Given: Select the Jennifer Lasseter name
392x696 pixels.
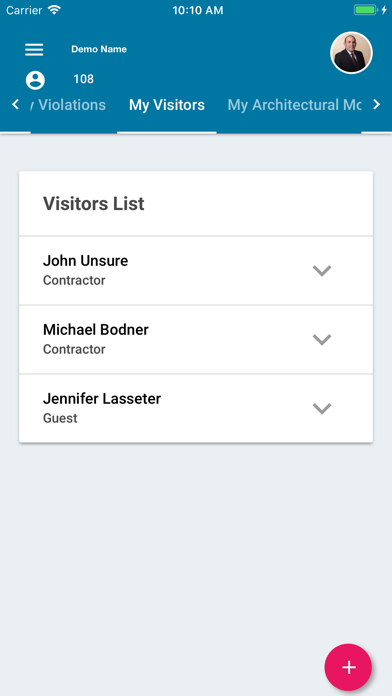Looking at the screenshot, I should (102, 398).
